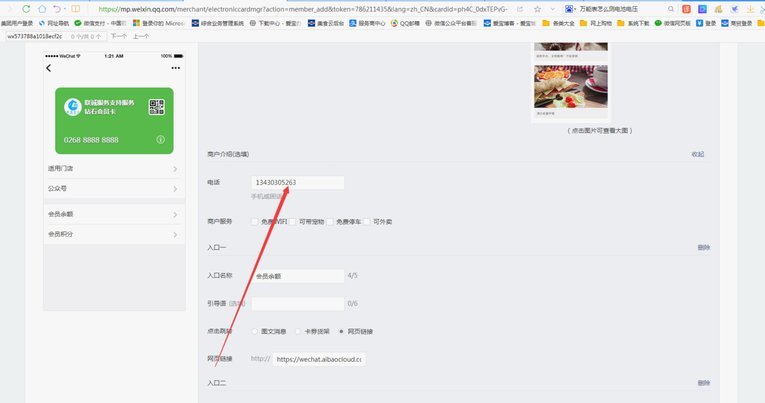Open the 微信公众平台 bookmark
Image resolution: width=765 pixels, height=403 pixels.
[x=451, y=23]
